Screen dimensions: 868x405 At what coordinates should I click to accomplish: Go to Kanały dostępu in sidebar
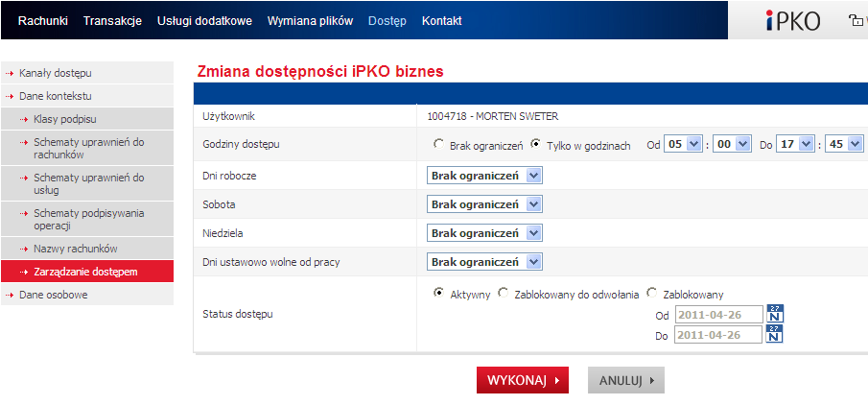click(87, 73)
